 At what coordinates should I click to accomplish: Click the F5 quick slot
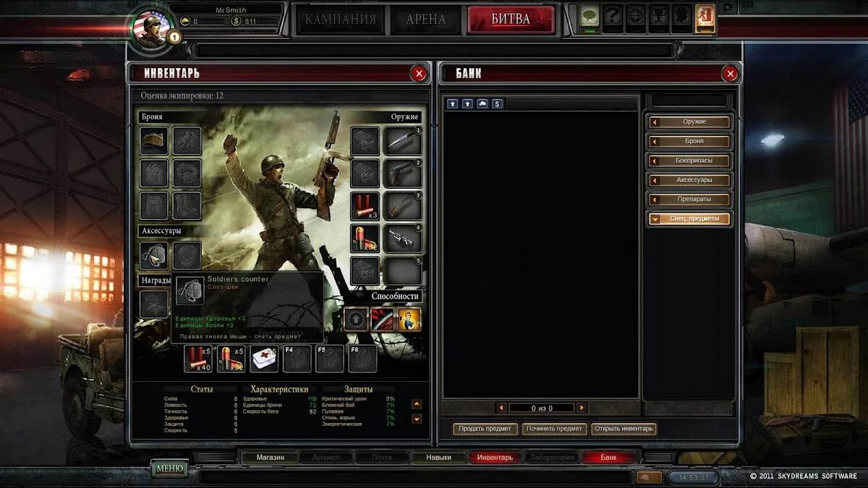330,359
